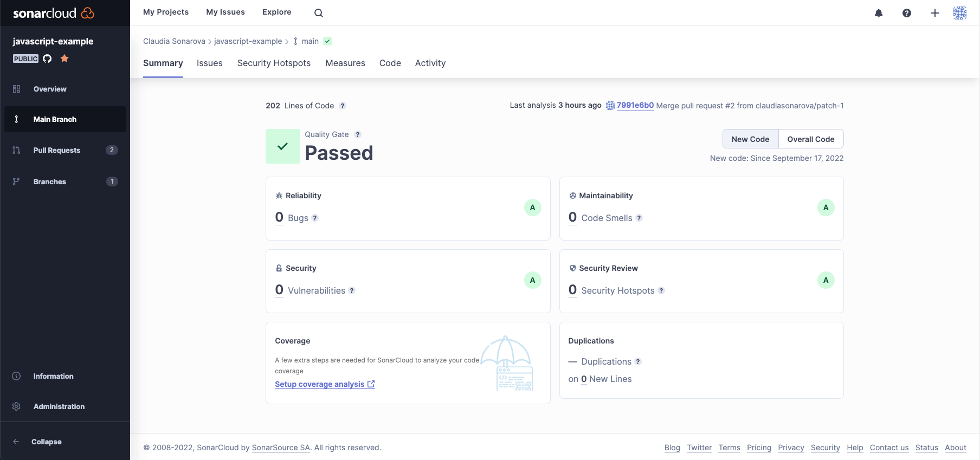Switch to the Measures tab

click(345, 63)
